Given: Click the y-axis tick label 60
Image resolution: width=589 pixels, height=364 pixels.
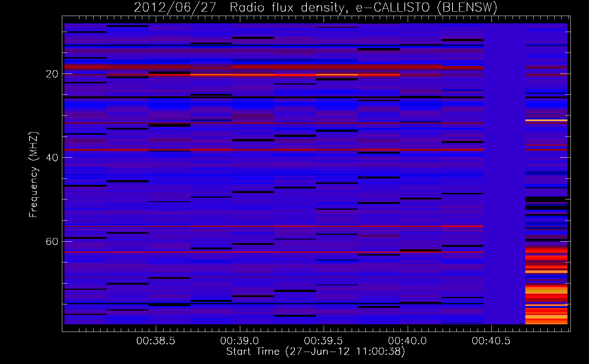Looking at the screenshot, I should pyautogui.click(x=52, y=242).
